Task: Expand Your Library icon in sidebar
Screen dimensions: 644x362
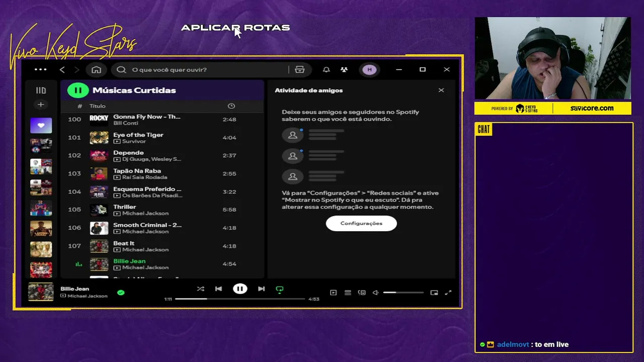Action: click(41, 90)
